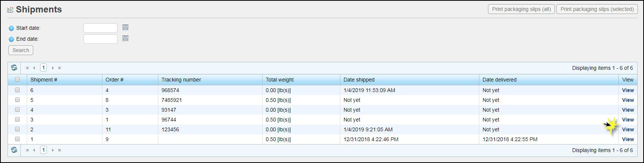This screenshot has height=163, width=644.
Task: Click the top grid refresh icon
Action: pyautogui.click(x=14, y=68)
